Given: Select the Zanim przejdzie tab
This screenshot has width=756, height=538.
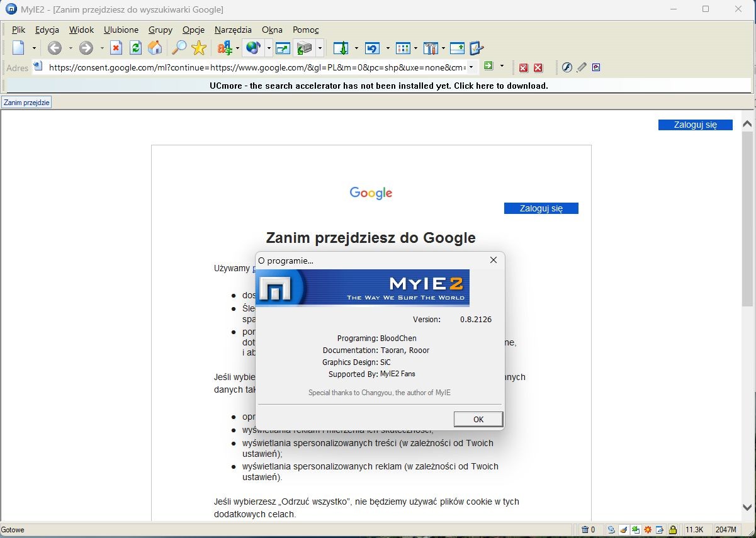Looking at the screenshot, I should 26,102.
